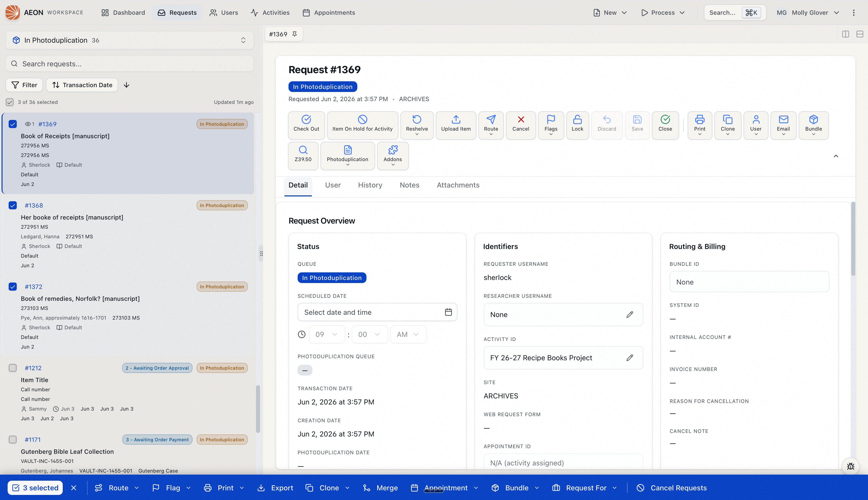This screenshot has height=500, width=868.
Task: Open the Z39.50 search icon
Action: tap(303, 150)
